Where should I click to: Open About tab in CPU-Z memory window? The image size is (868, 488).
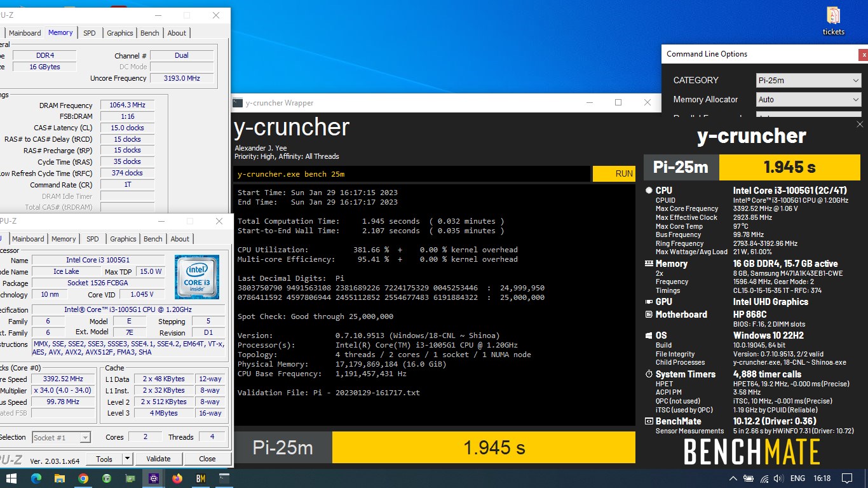(177, 33)
